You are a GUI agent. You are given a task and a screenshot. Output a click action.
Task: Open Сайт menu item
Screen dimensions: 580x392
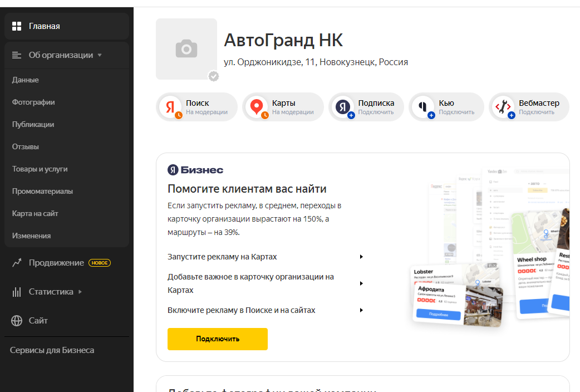coord(38,321)
